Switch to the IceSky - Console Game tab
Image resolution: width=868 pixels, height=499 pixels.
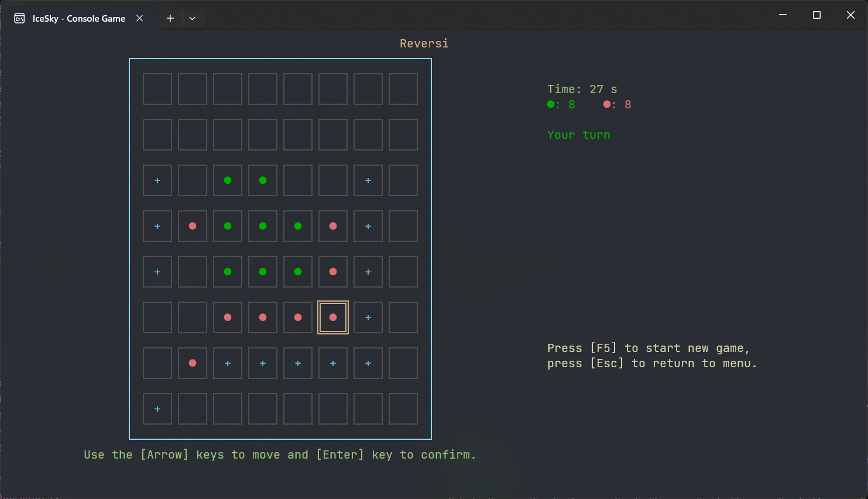pos(79,18)
